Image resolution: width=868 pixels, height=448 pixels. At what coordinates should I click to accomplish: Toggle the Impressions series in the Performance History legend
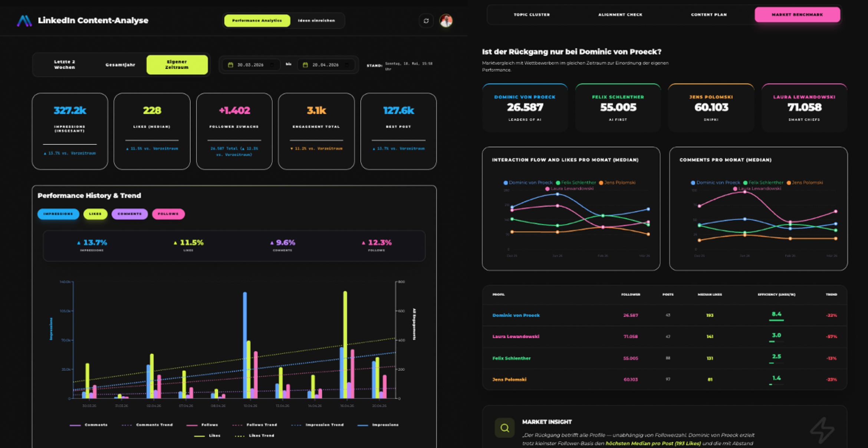coord(378,425)
